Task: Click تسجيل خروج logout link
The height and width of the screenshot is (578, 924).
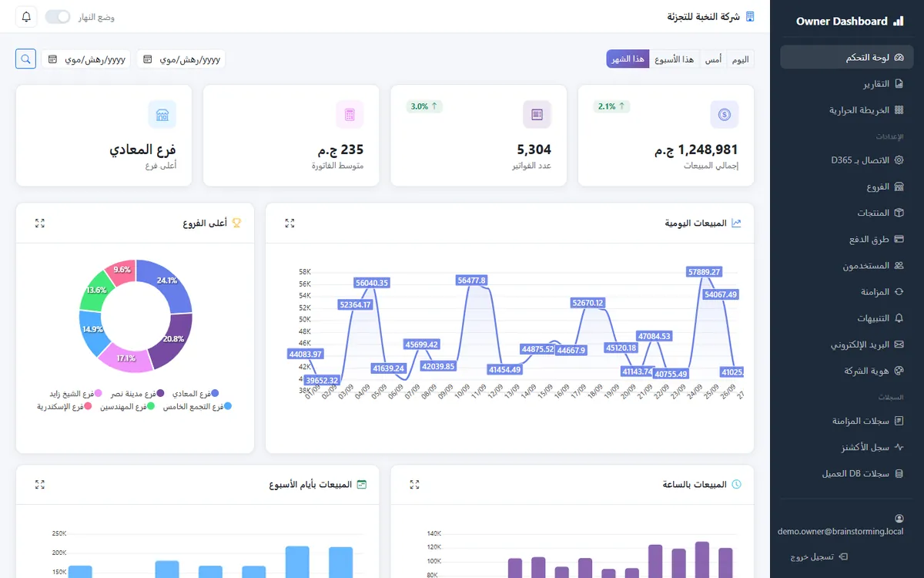Action: tap(819, 556)
